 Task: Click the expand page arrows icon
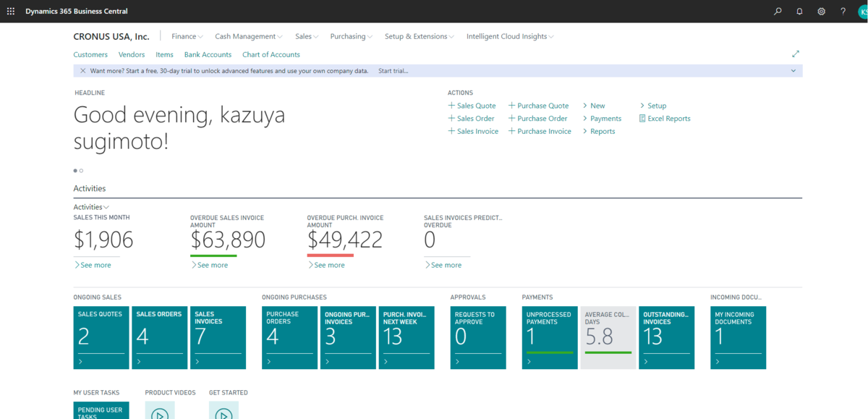[x=796, y=54]
